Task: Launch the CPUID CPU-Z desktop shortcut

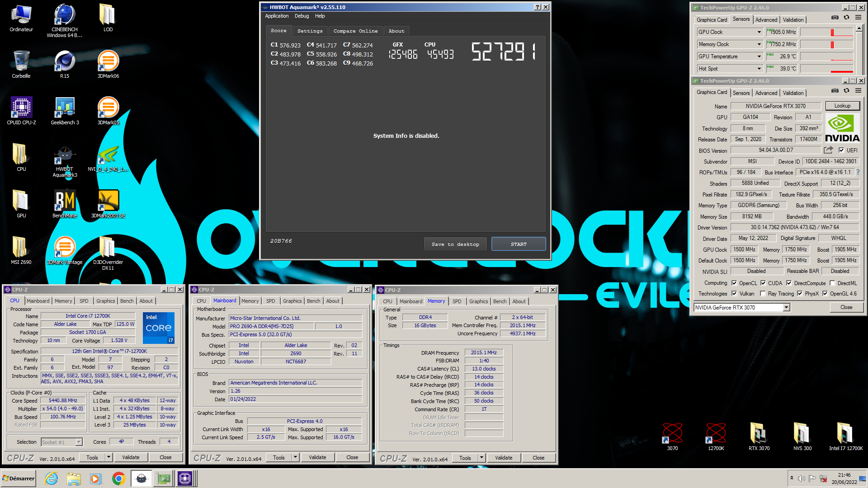Action: (x=21, y=111)
